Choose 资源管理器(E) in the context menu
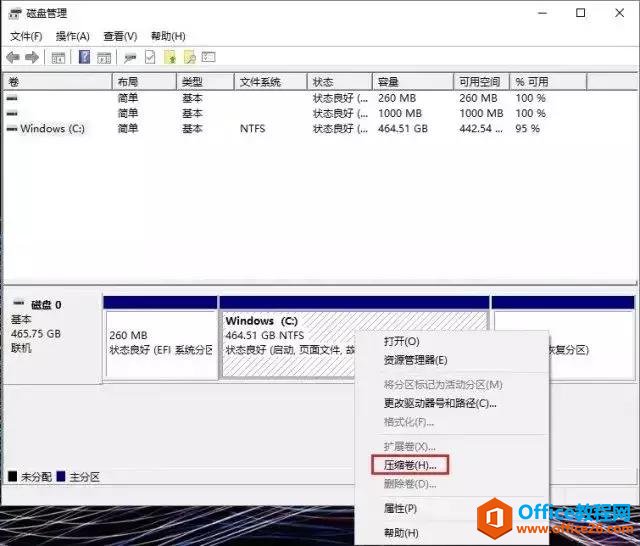 [x=416, y=360]
